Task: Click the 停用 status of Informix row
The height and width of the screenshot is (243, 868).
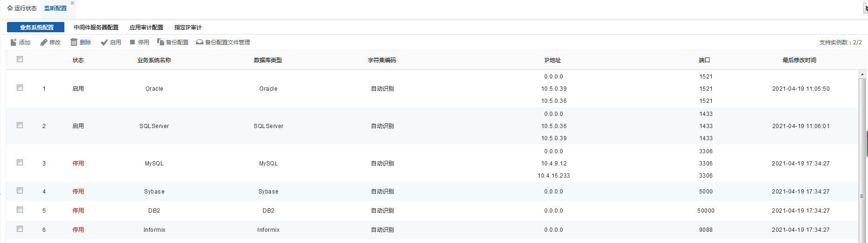Action: point(78,230)
